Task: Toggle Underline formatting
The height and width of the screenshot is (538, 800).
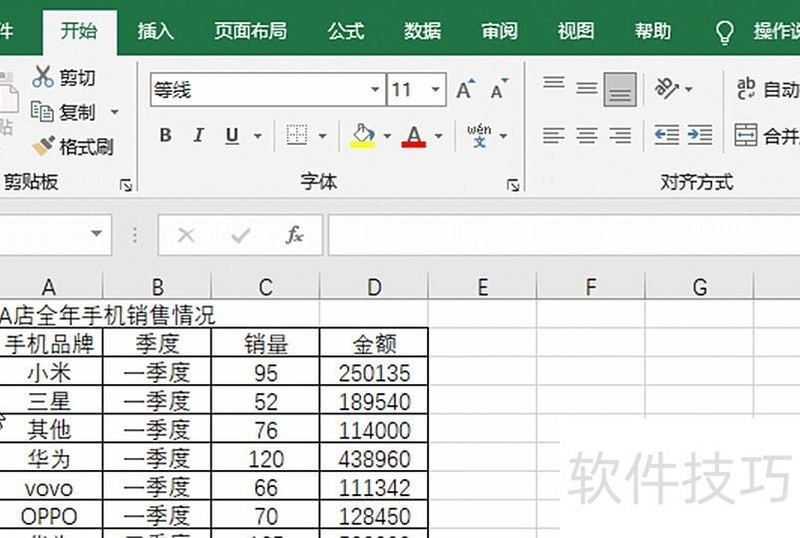Action: point(232,135)
